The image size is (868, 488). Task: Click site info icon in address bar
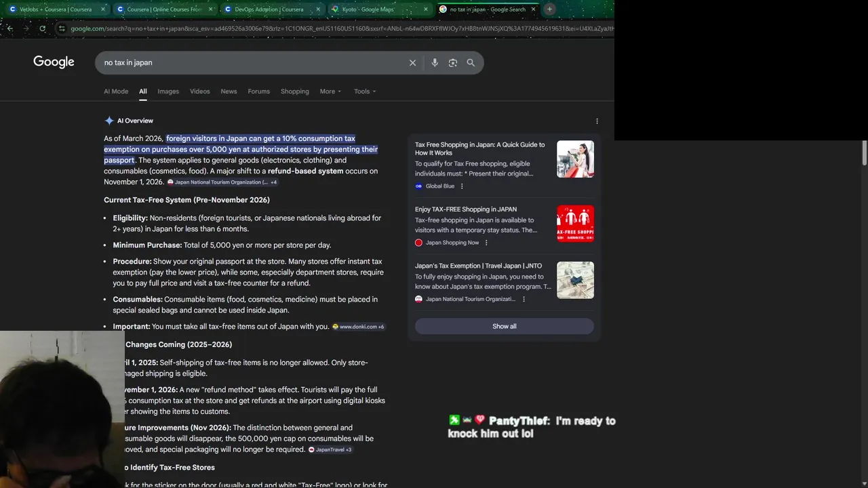(x=62, y=28)
